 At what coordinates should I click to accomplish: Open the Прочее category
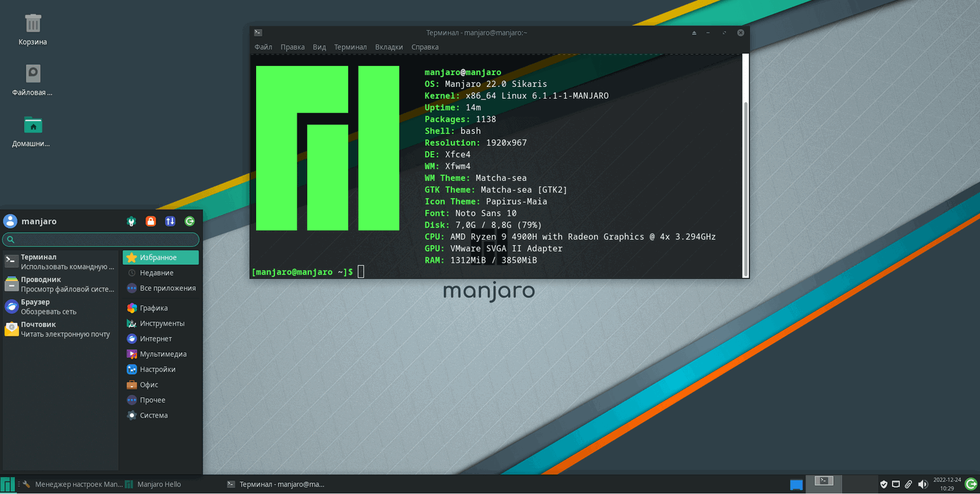point(161,400)
